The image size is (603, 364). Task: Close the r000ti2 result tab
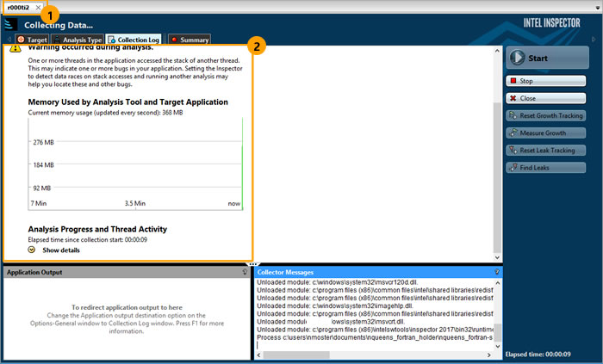pyautogui.click(x=38, y=7)
